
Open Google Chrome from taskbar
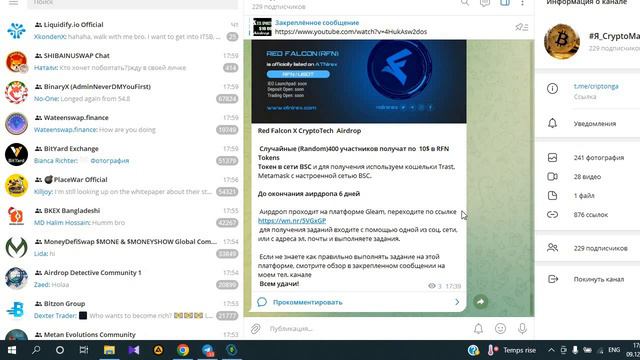click(x=183, y=350)
